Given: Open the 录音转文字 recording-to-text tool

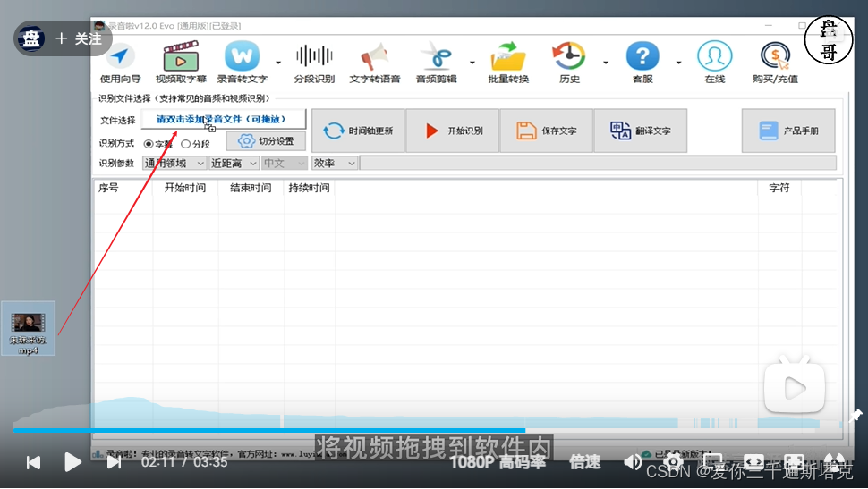Looking at the screenshot, I should pyautogui.click(x=242, y=63).
